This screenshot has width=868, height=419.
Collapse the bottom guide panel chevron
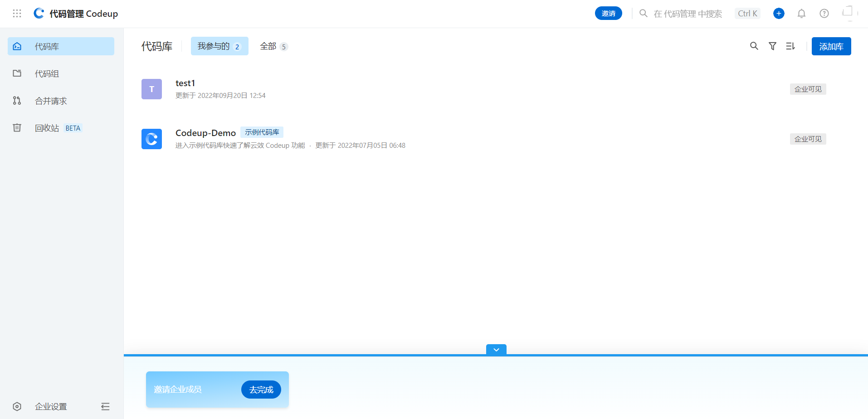[x=496, y=350]
